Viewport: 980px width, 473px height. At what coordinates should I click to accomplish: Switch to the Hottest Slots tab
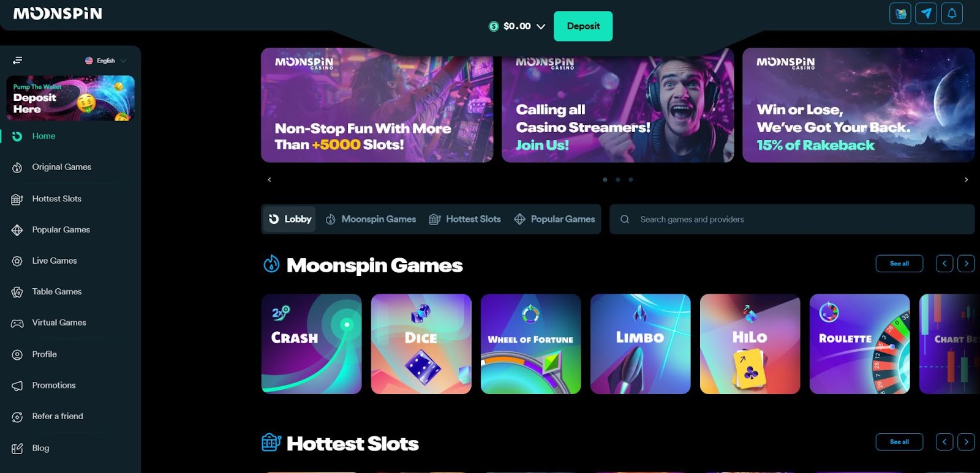tap(465, 219)
